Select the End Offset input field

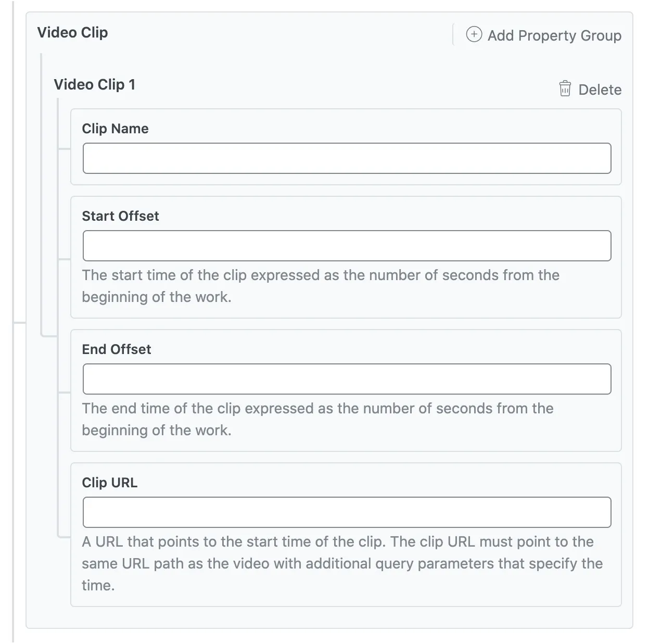[x=347, y=379]
